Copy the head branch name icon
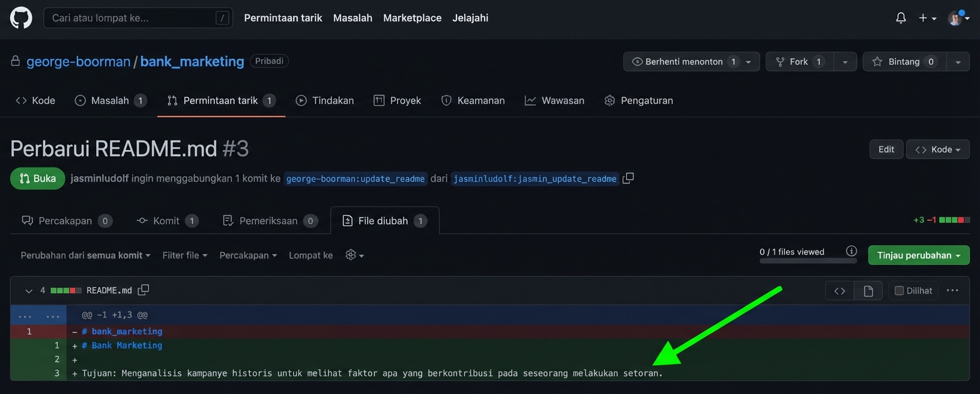The height and width of the screenshot is (394, 980). tap(628, 178)
